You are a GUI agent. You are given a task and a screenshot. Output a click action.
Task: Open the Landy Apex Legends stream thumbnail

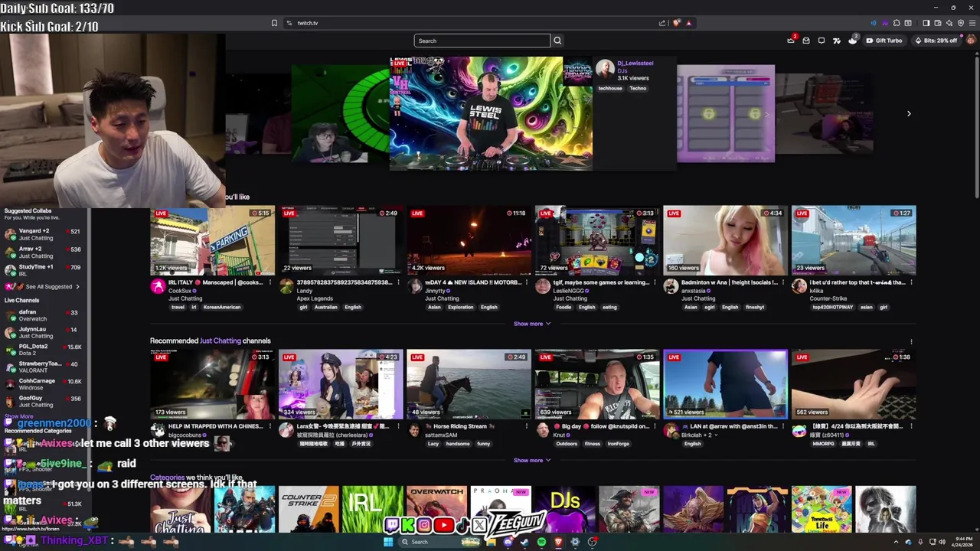pyautogui.click(x=341, y=240)
